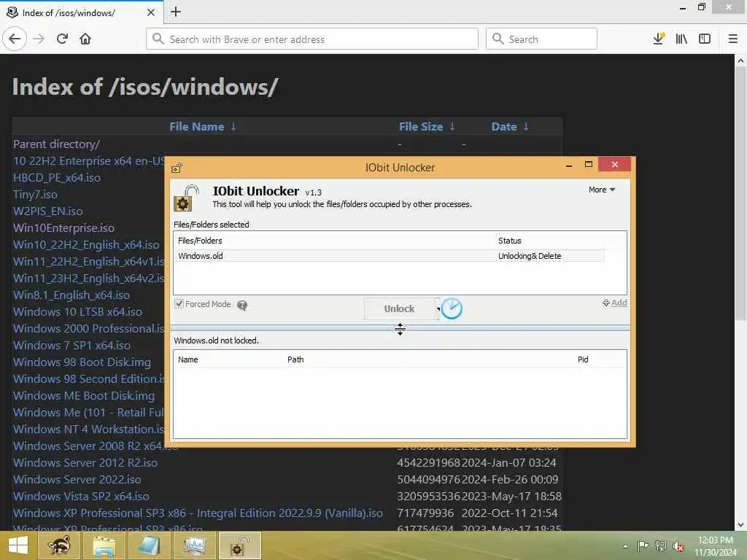Screen dimensions: 747x560
Task: Open the Windows Vista SP2 x64.iso link
Action: (x=81, y=496)
